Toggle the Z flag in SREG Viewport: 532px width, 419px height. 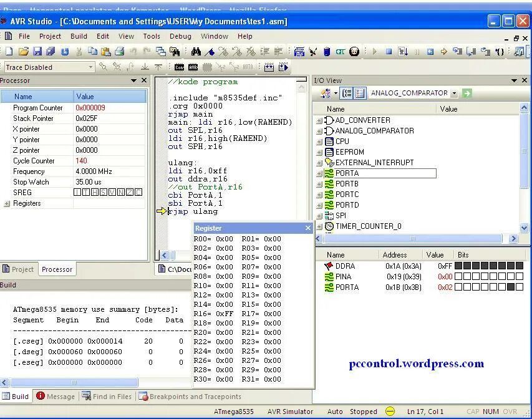click(x=130, y=193)
